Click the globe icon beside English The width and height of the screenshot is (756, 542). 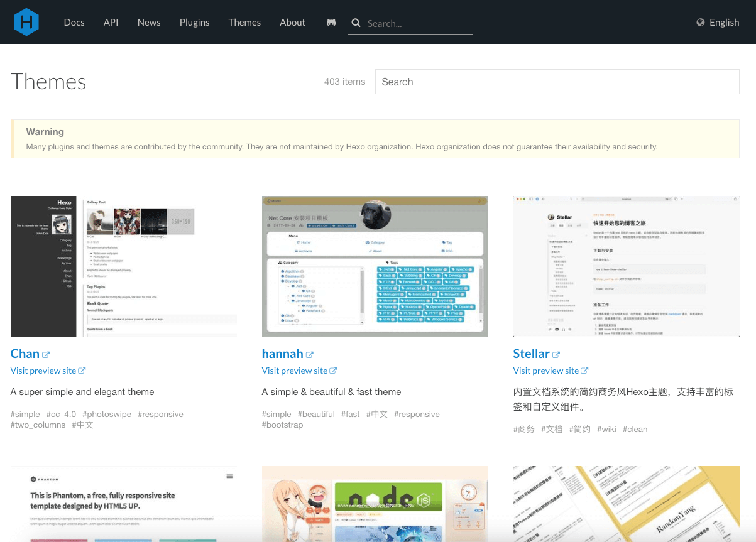701,23
